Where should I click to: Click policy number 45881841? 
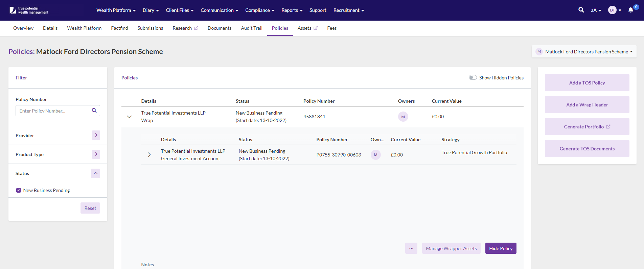(x=314, y=117)
